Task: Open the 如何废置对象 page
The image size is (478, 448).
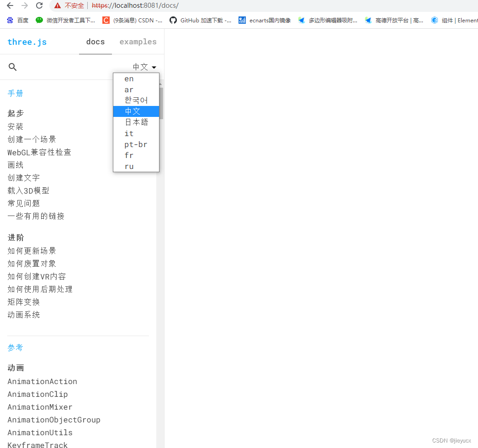Action: 32,264
